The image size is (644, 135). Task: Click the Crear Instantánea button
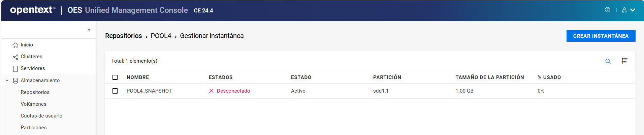coord(601,36)
